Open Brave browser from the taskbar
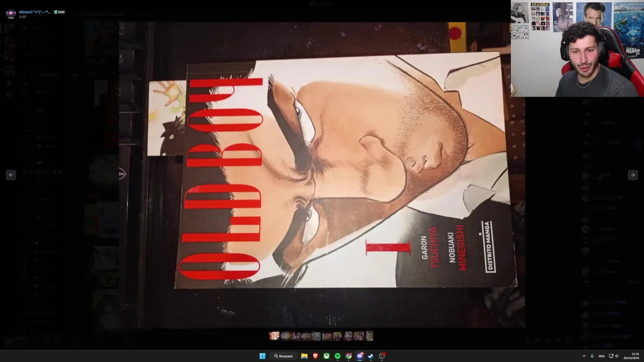The height and width of the screenshot is (362, 644). click(x=315, y=356)
